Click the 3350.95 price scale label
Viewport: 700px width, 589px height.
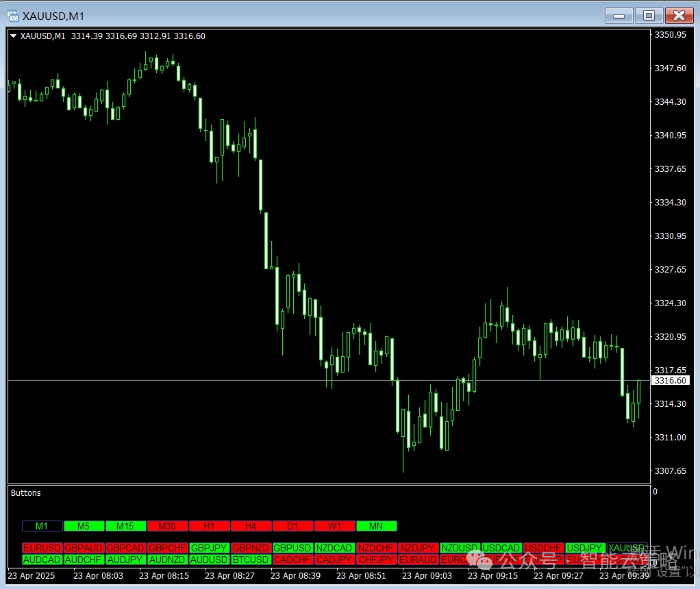[670, 35]
